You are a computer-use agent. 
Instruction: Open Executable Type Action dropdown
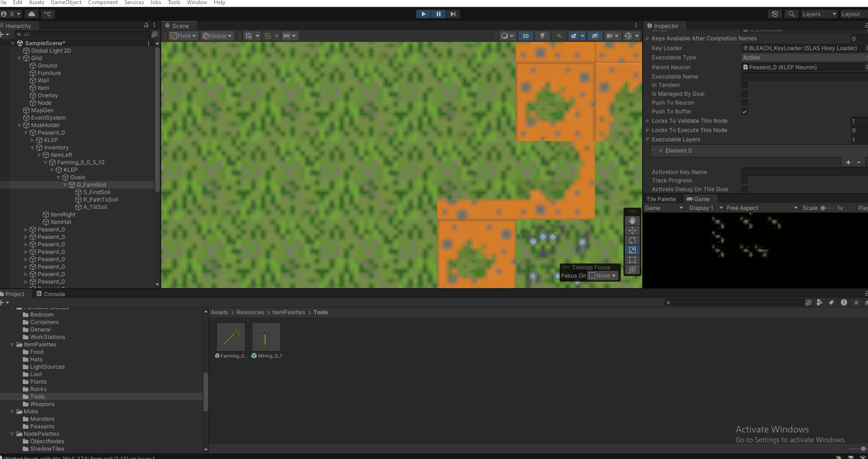point(804,58)
